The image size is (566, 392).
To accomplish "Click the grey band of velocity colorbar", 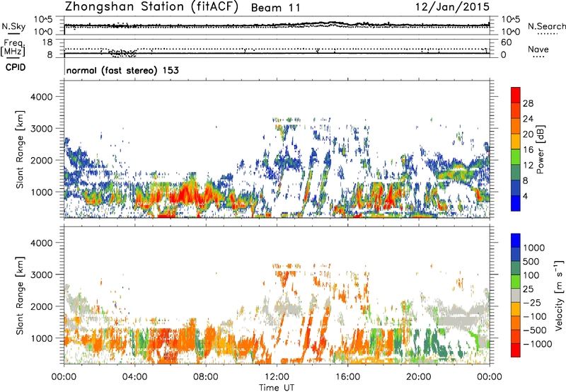I will (516, 295).
